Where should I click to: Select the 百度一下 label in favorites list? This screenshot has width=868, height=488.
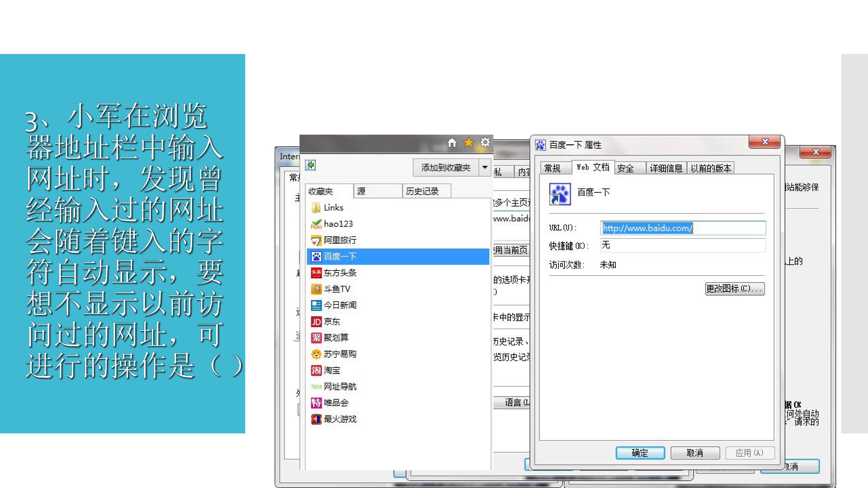click(340, 257)
